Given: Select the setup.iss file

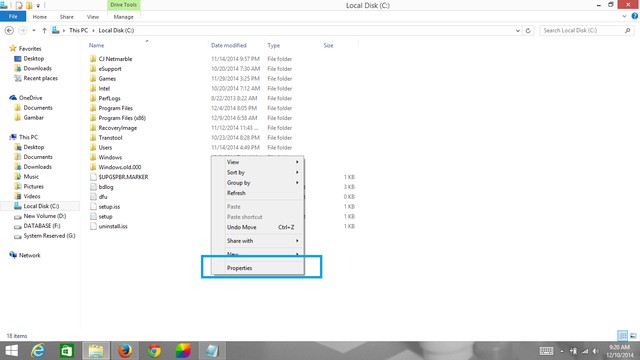Looking at the screenshot, I should coord(109,207).
